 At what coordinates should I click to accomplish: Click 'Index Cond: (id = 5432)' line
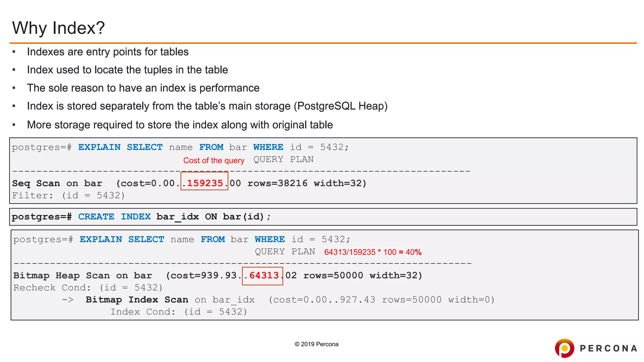click(179, 312)
